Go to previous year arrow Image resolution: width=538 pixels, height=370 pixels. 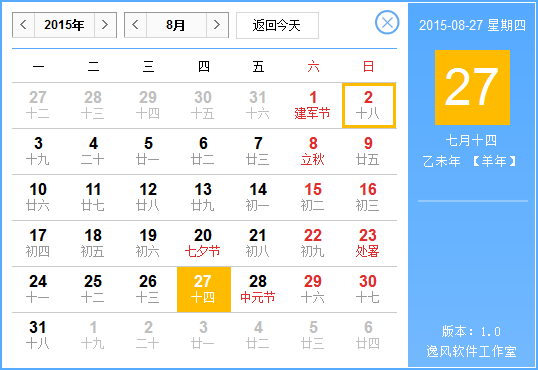(x=23, y=25)
